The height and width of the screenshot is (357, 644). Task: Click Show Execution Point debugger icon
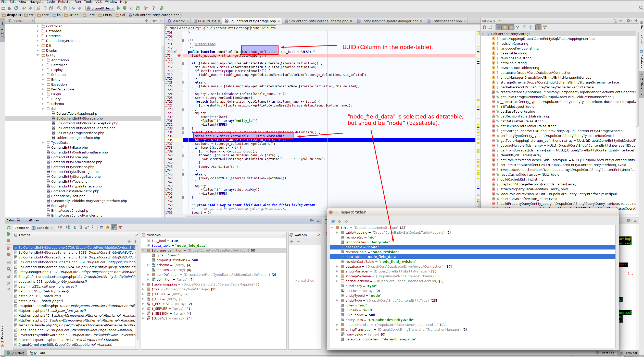tap(60, 227)
